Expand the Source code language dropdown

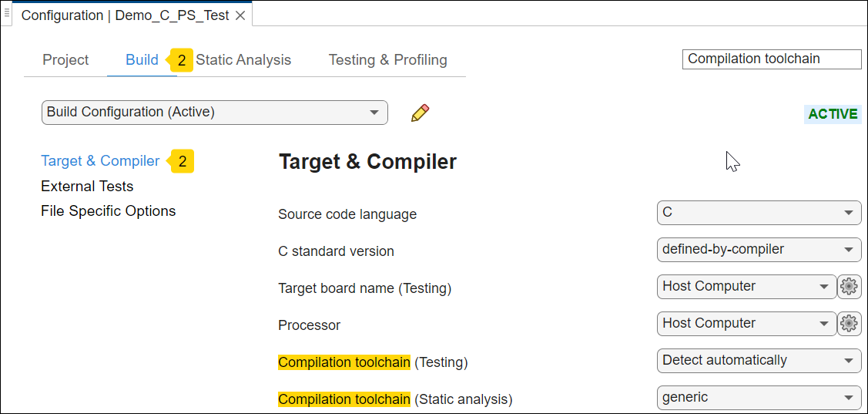[759, 213]
